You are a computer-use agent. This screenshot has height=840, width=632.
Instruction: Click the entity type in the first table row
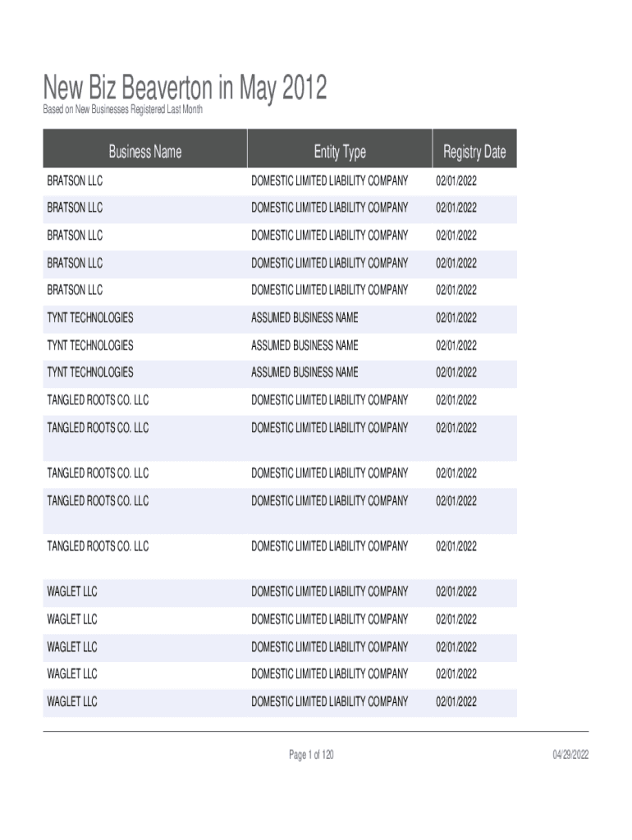click(x=329, y=180)
